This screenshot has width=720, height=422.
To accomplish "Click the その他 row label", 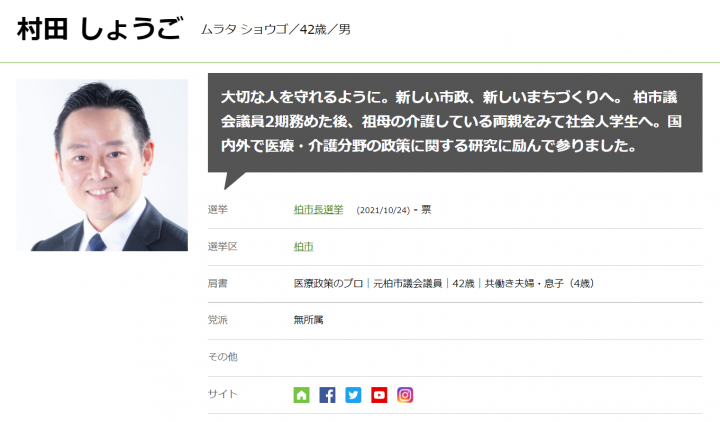I will pos(223,357).
